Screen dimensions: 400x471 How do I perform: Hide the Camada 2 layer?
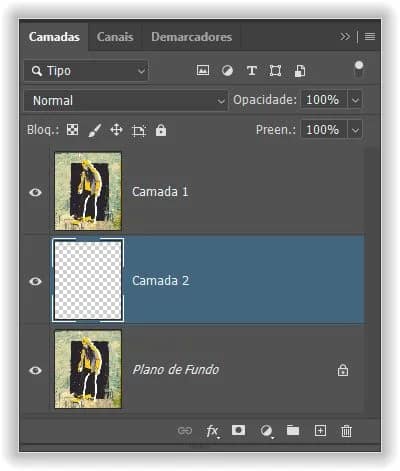pyautogui.click(x=35, y=281)
